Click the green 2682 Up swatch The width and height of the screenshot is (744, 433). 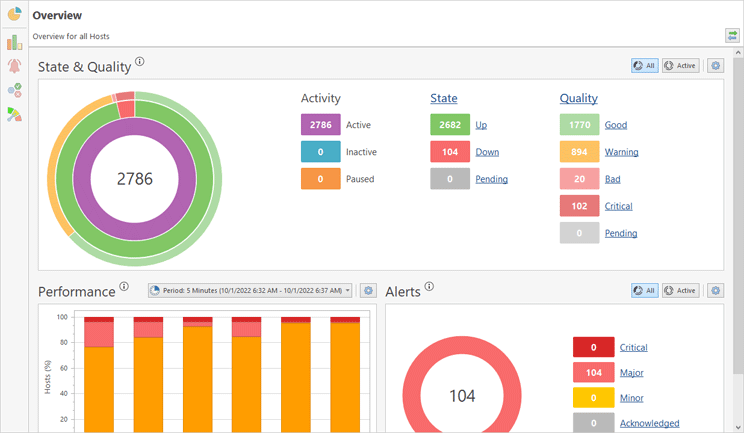[x=450, y=125]
